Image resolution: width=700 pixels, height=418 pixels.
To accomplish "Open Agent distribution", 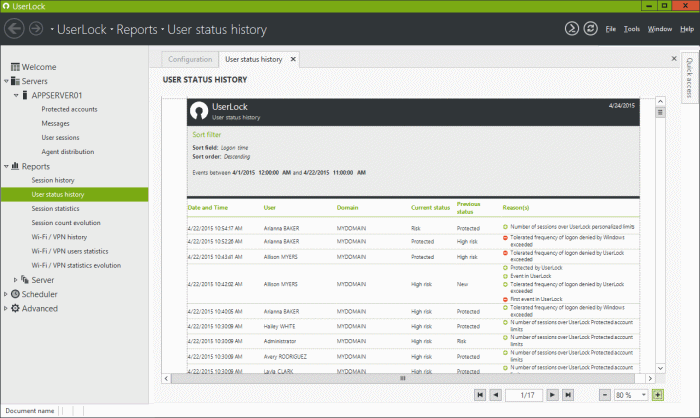I will [x=68, y=152].
